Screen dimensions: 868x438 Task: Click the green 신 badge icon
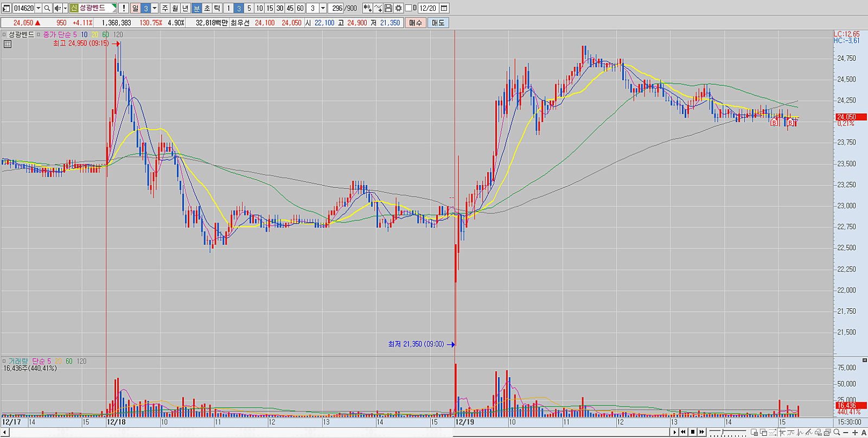tap(74, 8)
